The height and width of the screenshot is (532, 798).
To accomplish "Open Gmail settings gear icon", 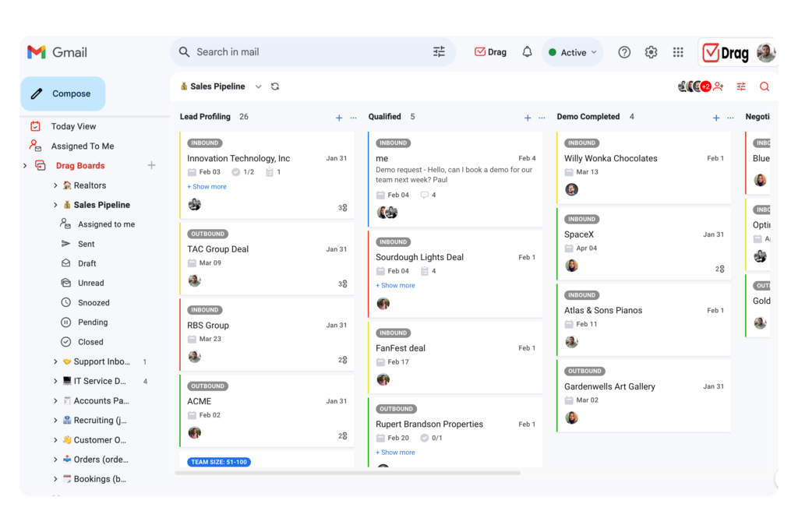I will [651, 52].
